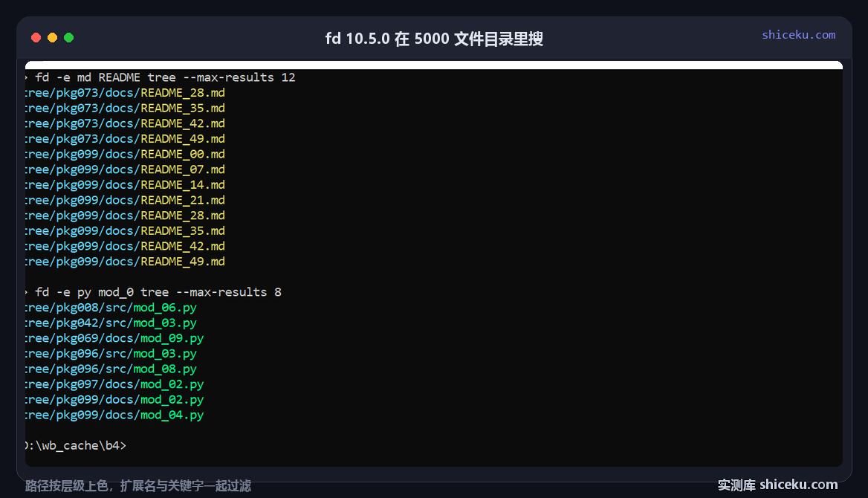
Task: Click result pkg008/src/mod_06.py
Action: (111, 308)
